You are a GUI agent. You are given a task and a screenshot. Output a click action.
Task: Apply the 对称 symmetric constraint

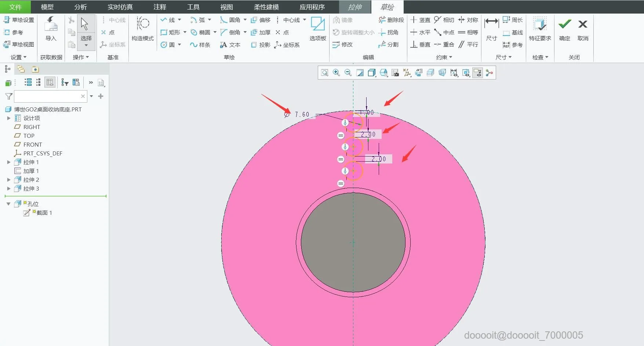click(468, 20)
